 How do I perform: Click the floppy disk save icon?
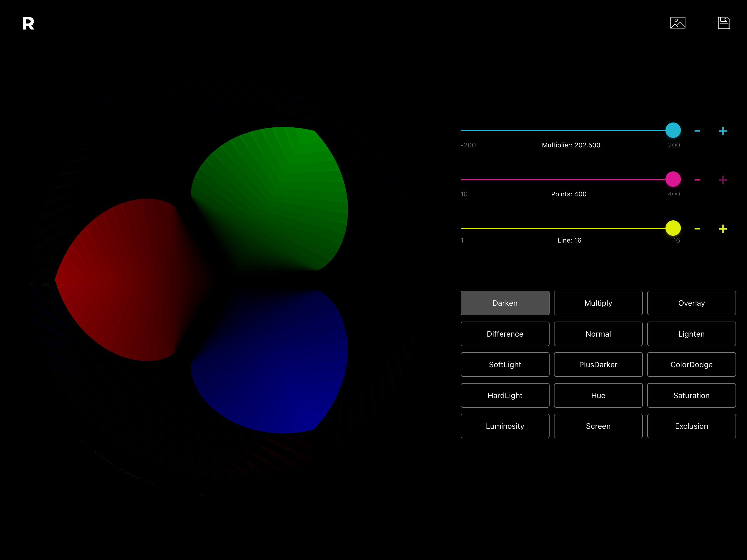pyautogui.click(x=723, y=23)
